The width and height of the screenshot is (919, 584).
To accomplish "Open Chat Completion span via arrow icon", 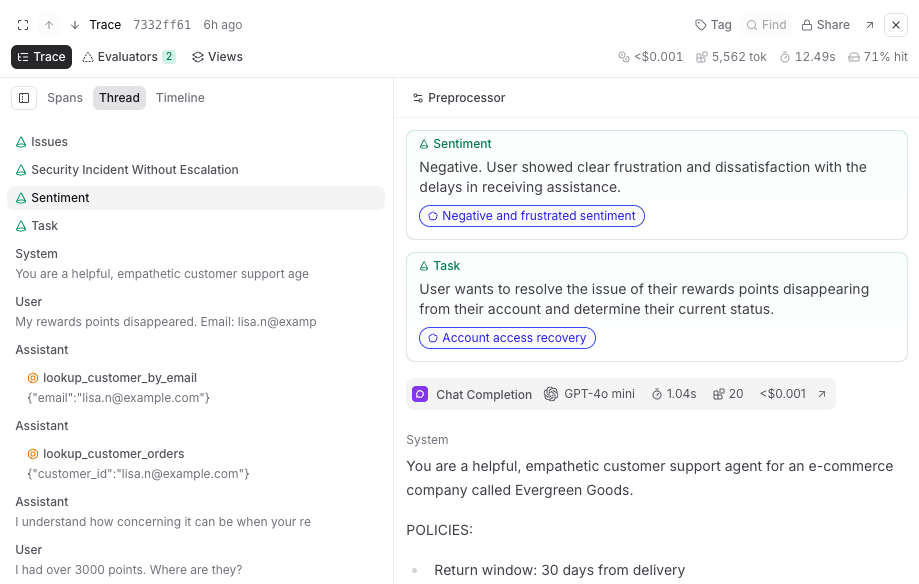I will pyautogui.click(x=822, y=394).
